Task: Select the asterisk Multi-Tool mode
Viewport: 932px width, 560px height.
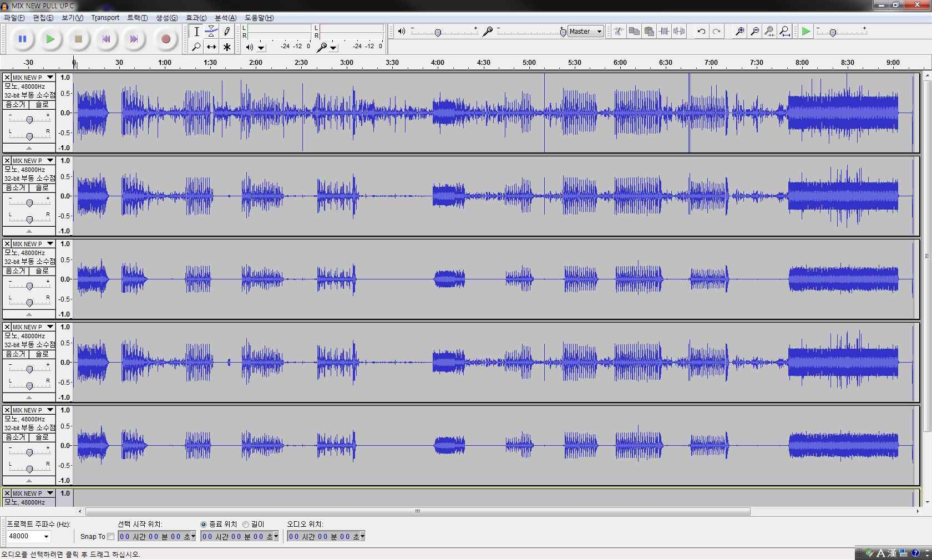Action: pos(226,47)
